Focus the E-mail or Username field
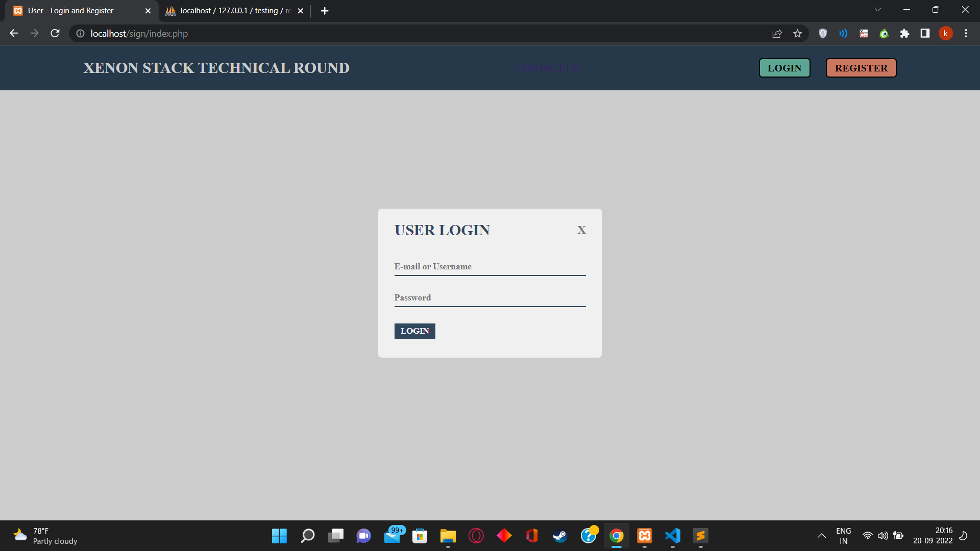980x551 pixels. [489, 267]
